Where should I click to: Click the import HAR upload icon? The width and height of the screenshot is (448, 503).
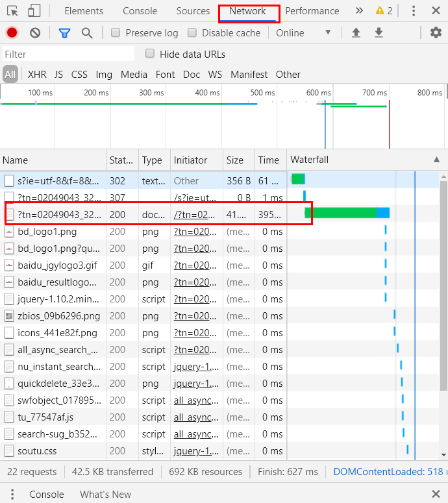point(356,33)
